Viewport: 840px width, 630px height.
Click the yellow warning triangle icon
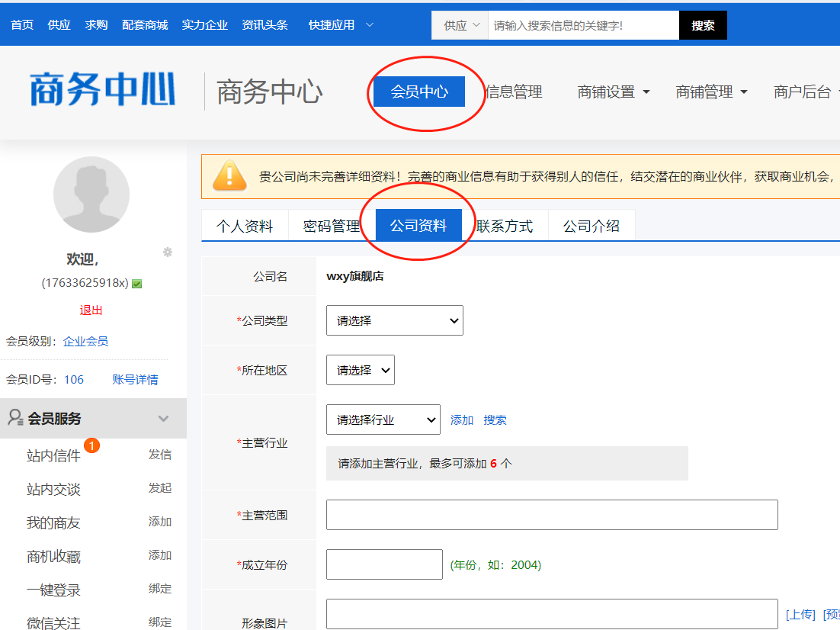click(x=229, y=175)
